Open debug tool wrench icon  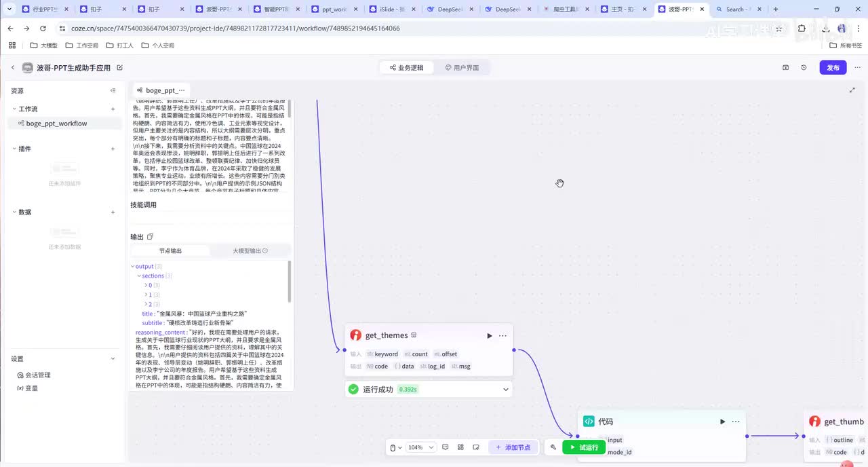[x=553, y=448]
